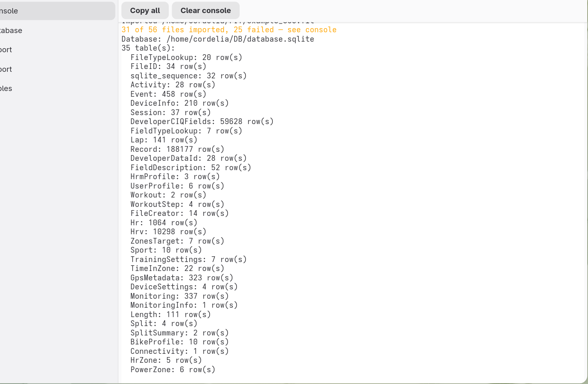The width and height of the screenshot is (588, 384).
Task: Click the WorkoutStep: 4 row(s) entry
Action: coord(177,204)
